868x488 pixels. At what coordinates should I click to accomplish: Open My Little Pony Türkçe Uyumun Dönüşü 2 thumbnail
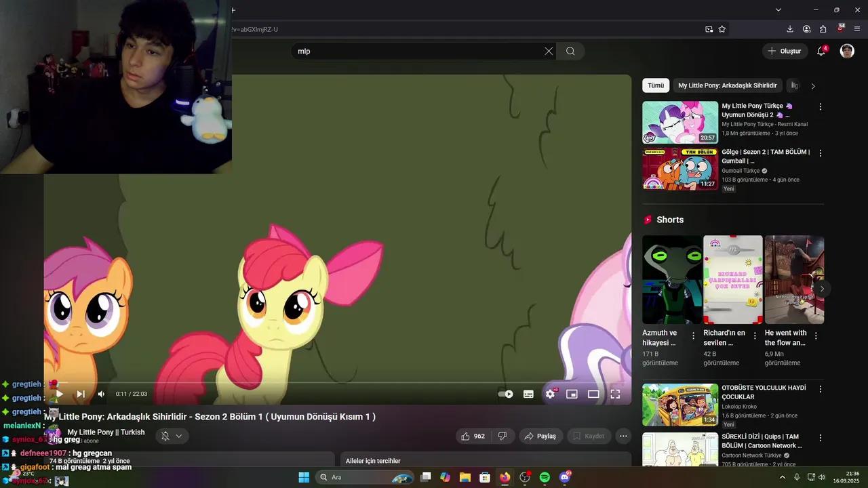tap(680, 122)
